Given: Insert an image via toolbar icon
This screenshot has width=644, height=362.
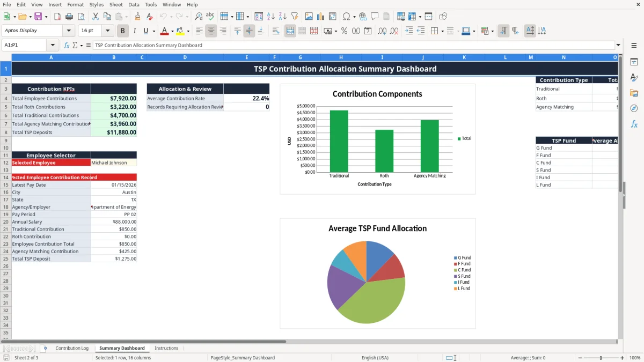Looking at the screenshot, I should [x=309, y=17].
